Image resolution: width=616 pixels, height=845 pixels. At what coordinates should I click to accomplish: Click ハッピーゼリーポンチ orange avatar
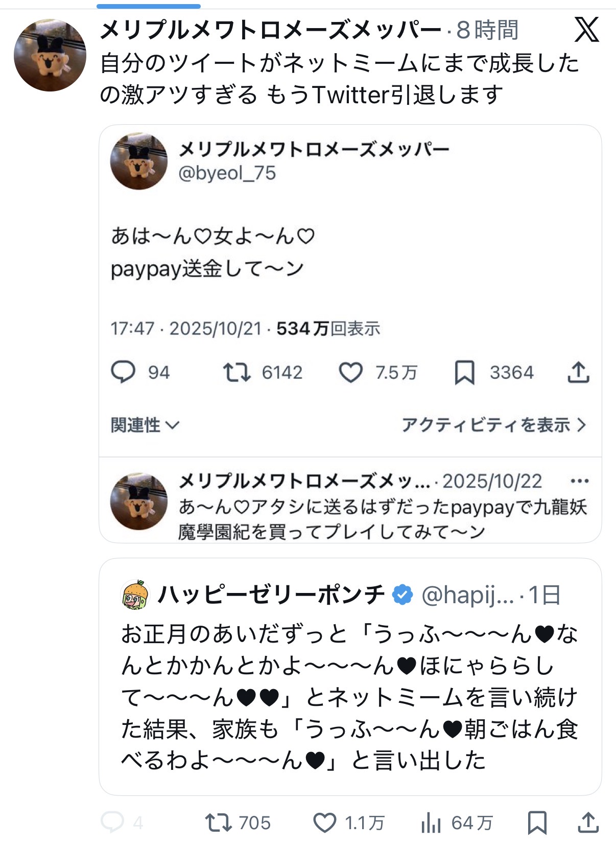(135, 595)
